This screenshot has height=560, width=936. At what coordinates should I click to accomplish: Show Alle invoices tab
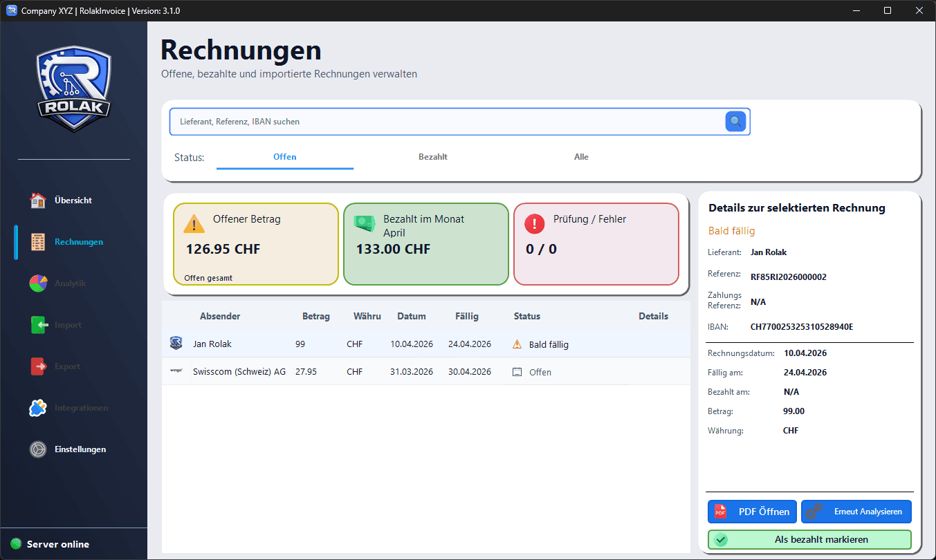581,157
